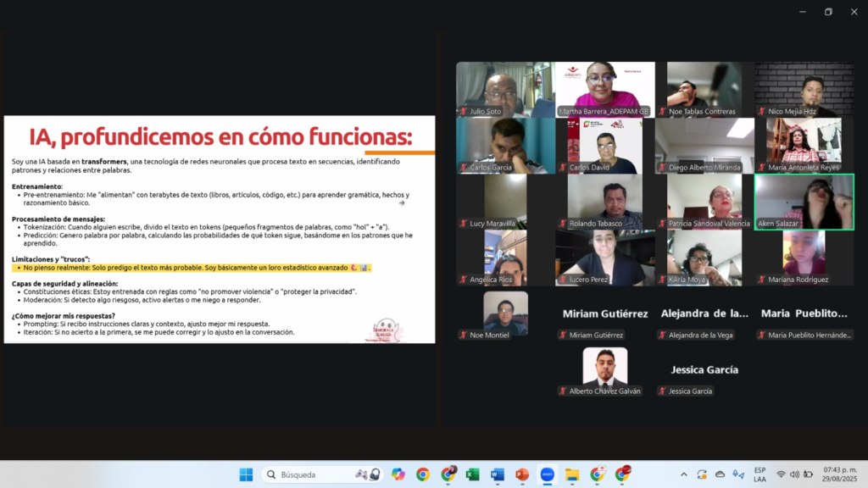
Task: Open the Zoom app in taskbar
Action: click(x=547, y=474)
